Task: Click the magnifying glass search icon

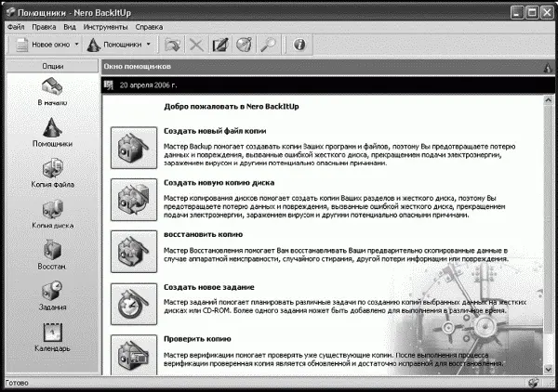Action: coord(268,45)
